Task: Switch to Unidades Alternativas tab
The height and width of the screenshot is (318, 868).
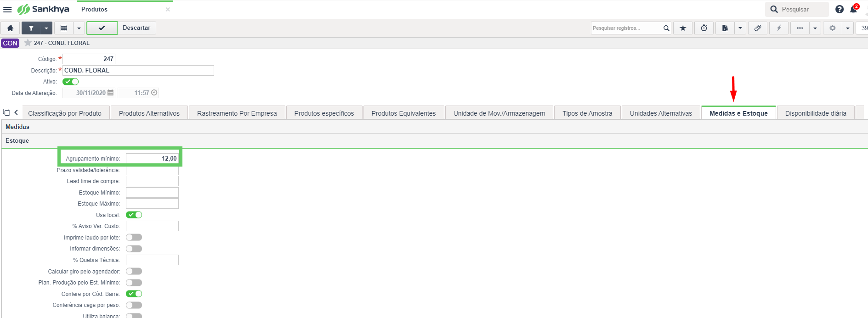Action: click(x=661, y=113)
